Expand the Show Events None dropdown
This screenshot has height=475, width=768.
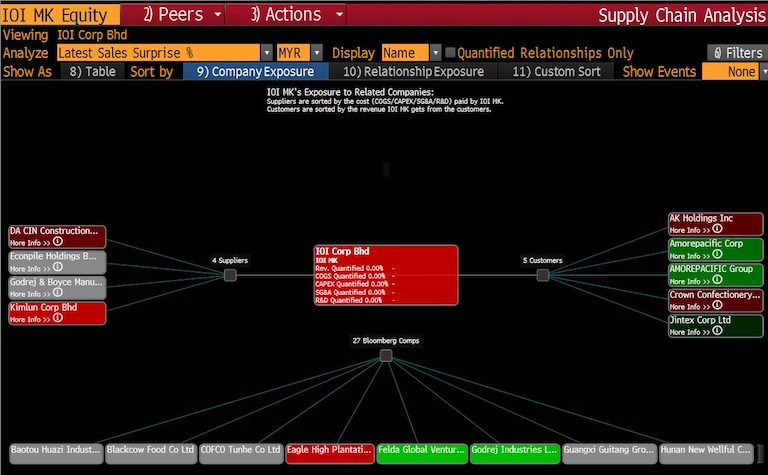click(x=764, y=71)
